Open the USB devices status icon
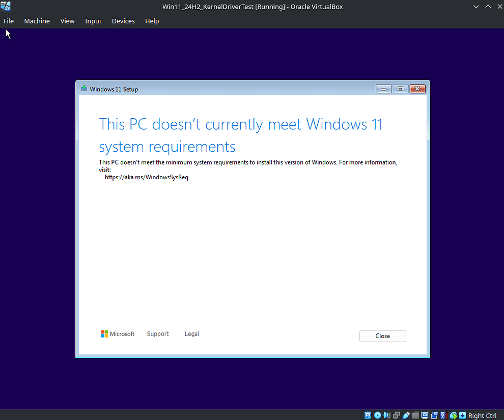This screenshot has height=420, width=504. 406,415
